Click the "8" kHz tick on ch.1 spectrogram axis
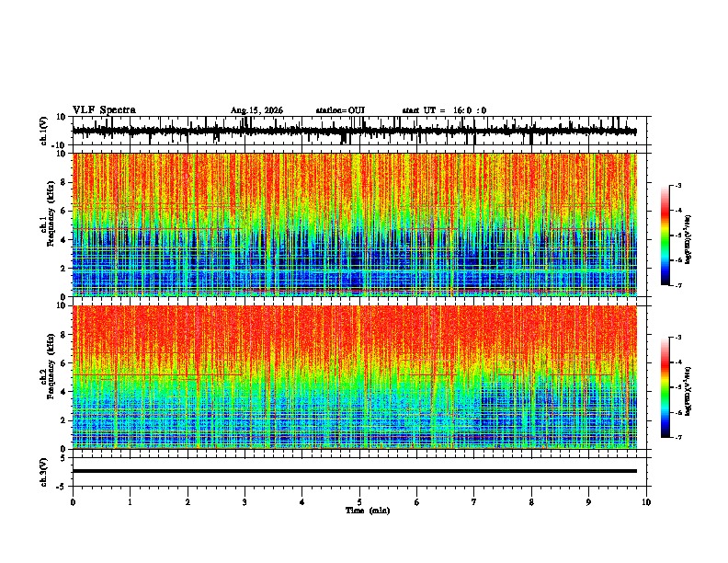Viewport: 728px width, 563px height. [x=64, y=182]
